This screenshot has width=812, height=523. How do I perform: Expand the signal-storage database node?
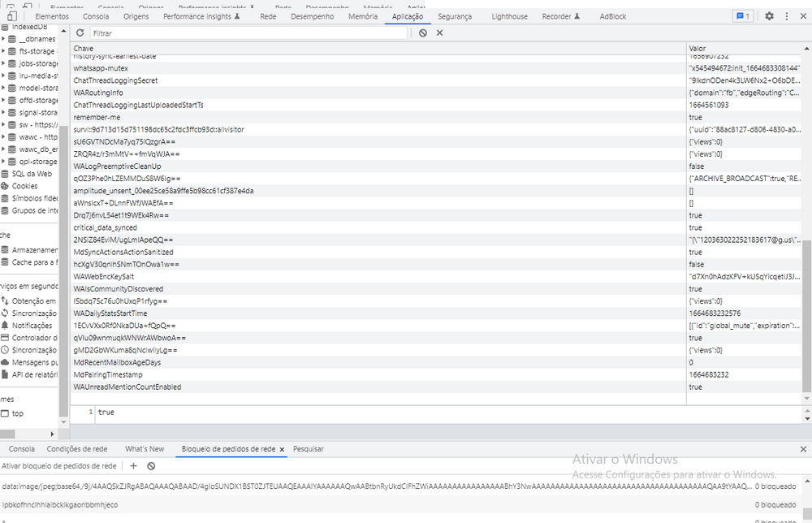(x=3, y=112)
